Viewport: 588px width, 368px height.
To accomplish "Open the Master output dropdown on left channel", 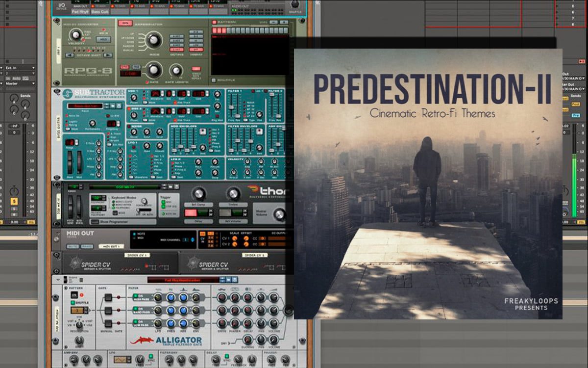I will (x=20, y=84).
